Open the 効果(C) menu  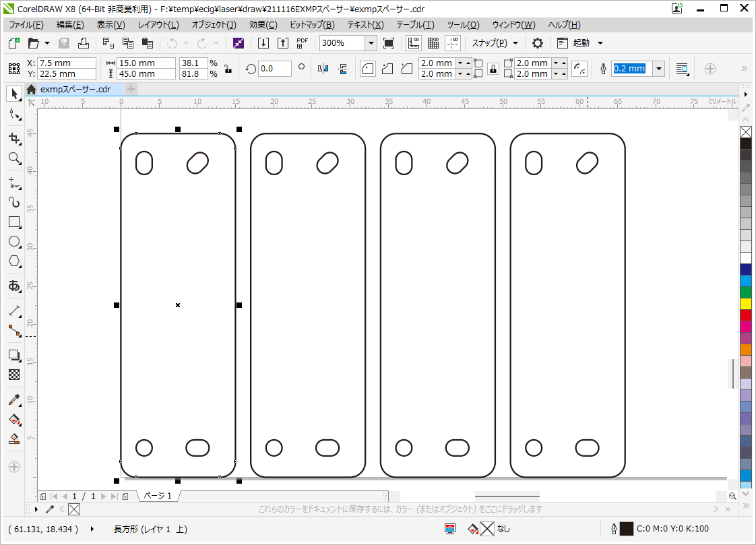click(263, 25)
